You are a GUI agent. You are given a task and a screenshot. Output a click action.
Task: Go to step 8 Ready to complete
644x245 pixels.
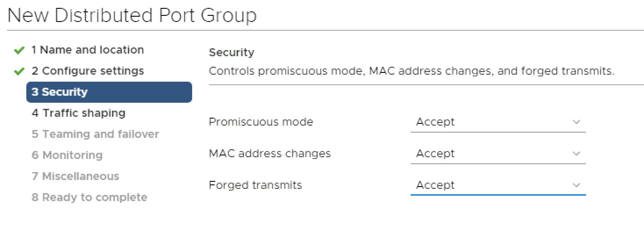[x=89, y=198]
